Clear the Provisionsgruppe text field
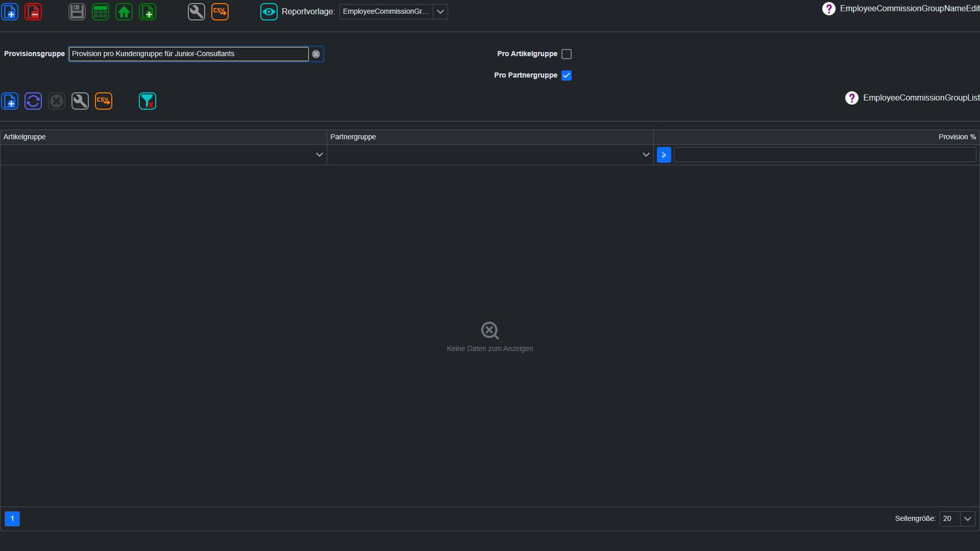This screenshot has height=551, width=980. 316,54
